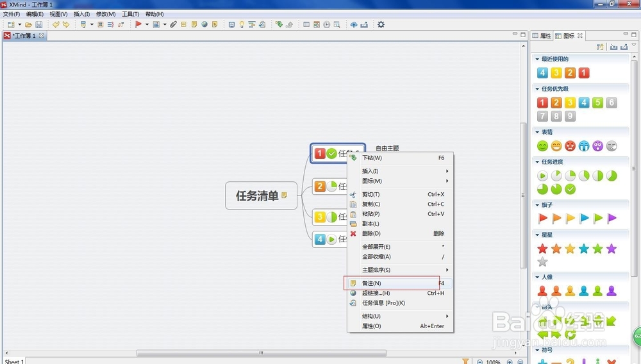This screenshot has width=641, height=364.
Task: Choose 属性(O) in the context menu
Action: (x=400, y=326)
